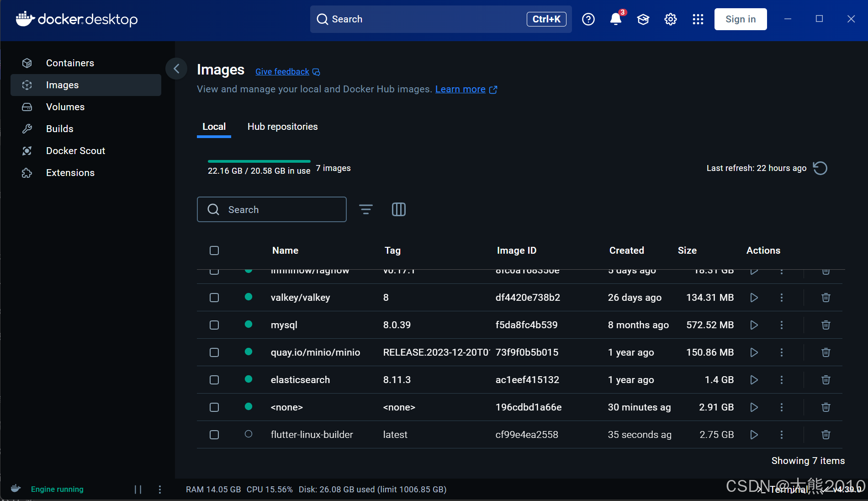Collapse the navigation sidebar
The width and height of the screenshot is (868, 501).
(176, 69)
